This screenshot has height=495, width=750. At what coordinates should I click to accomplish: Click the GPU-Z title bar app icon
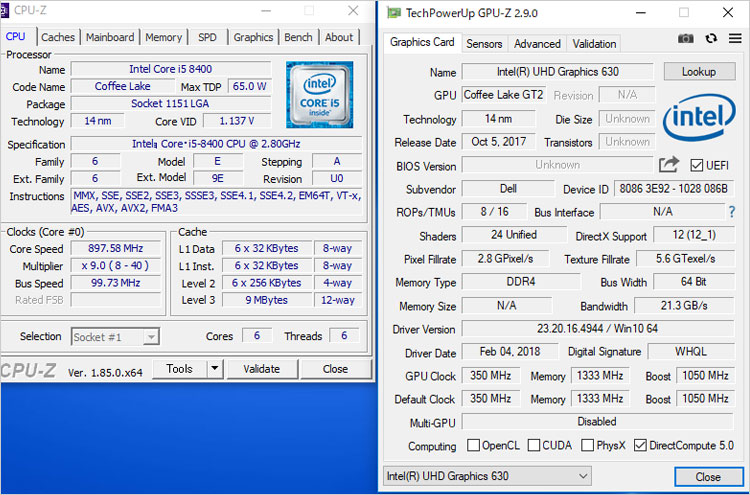coord(394,13)
